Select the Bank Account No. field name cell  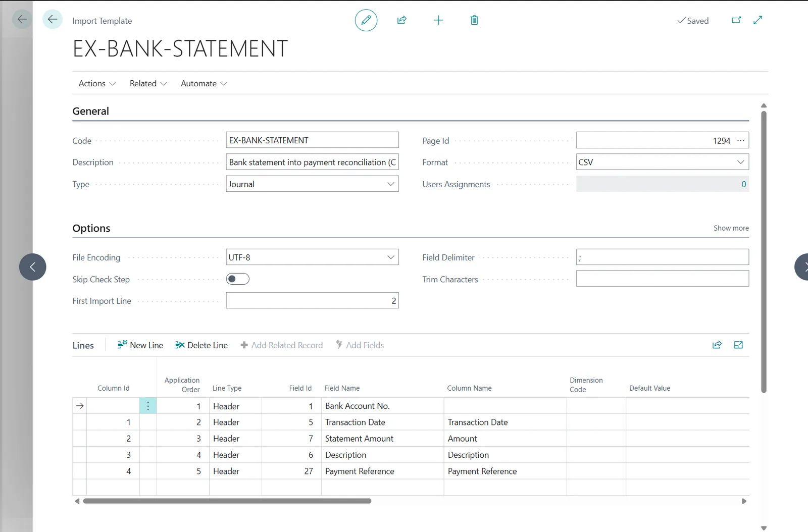[x=383, y=406]
